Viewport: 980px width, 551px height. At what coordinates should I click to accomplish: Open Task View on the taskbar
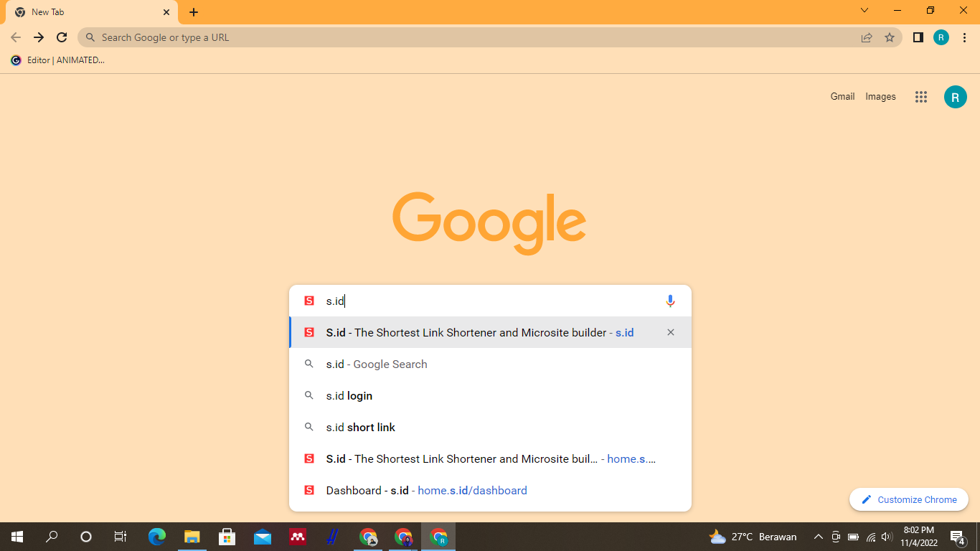121,537
